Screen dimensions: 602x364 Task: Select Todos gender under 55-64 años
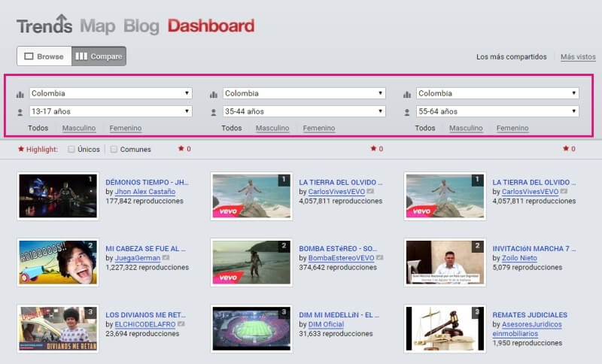coord(425,128)
